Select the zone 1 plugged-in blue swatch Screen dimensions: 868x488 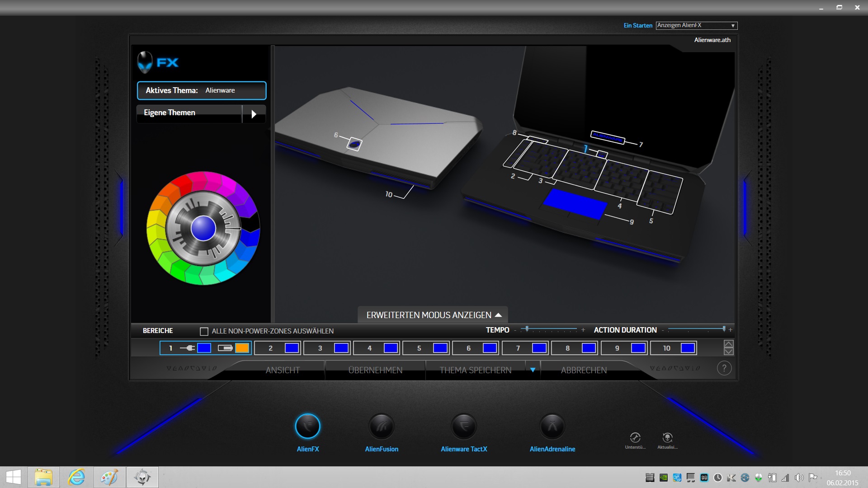coord(204,348)
